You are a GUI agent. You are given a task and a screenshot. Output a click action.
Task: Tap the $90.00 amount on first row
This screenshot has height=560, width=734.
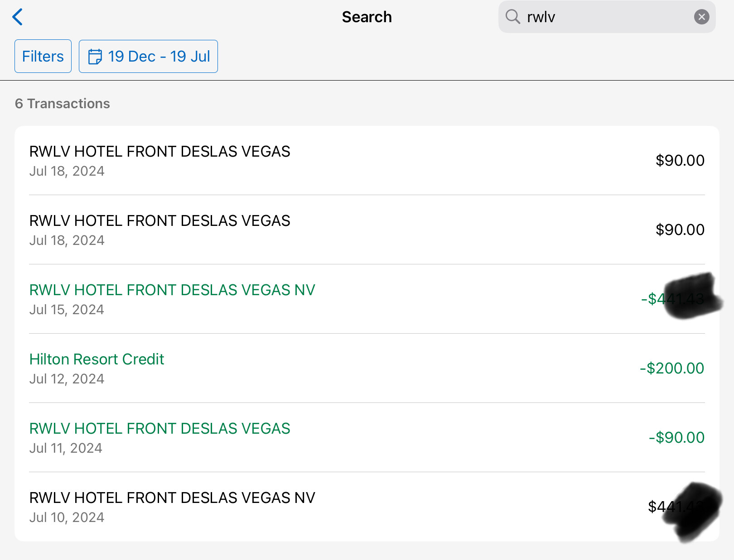click(680, 161)
